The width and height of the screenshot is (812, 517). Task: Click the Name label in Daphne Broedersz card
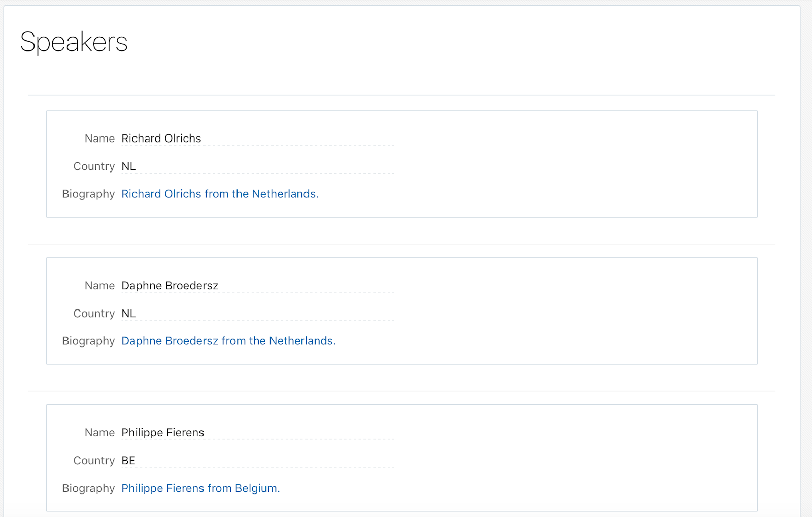99,286
